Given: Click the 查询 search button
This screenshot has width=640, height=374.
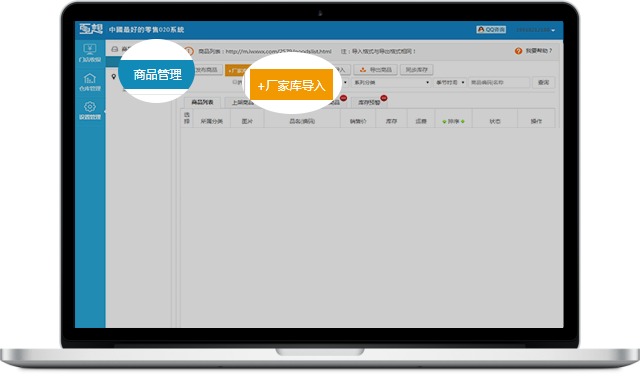Looking at the screenshot, I should [543, 82].
